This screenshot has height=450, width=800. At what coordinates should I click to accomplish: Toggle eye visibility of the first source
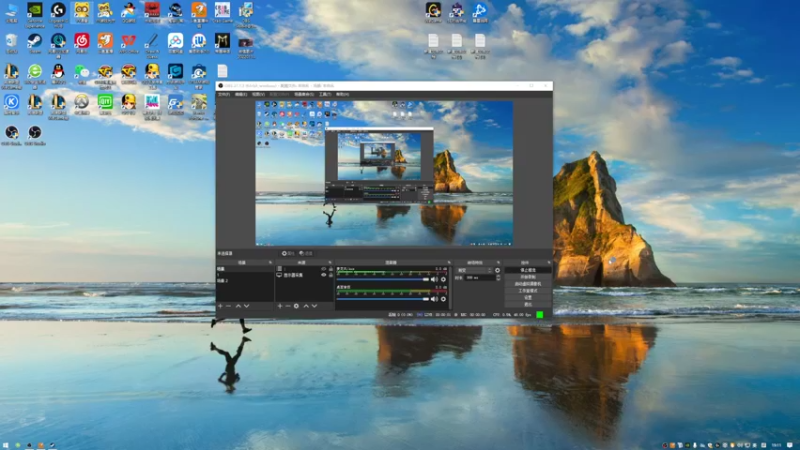(323, 269)
